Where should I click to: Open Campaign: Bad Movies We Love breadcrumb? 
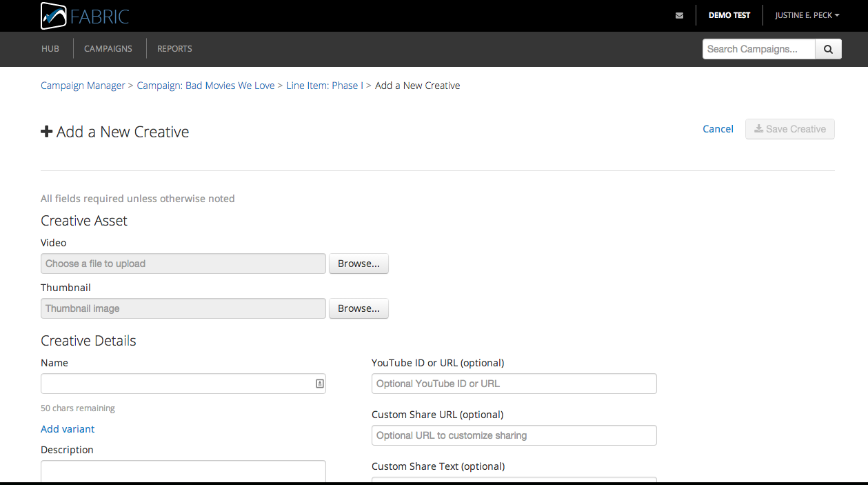tap(205, 86)
